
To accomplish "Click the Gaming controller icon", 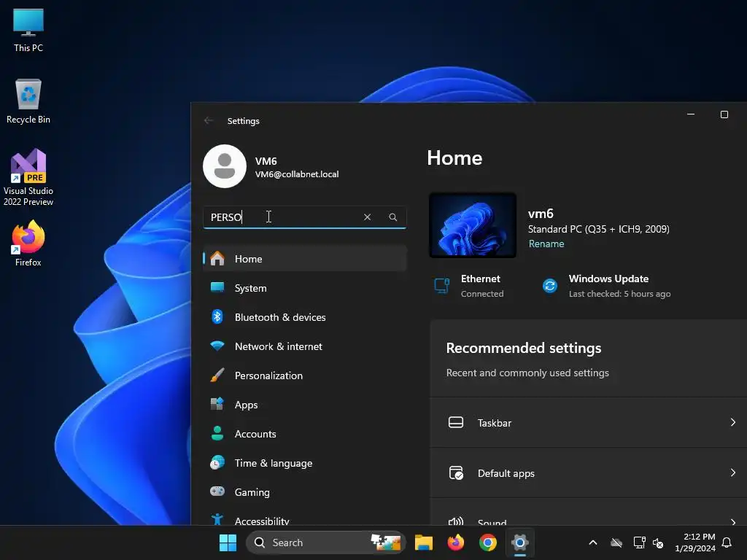I will point(217,491).
